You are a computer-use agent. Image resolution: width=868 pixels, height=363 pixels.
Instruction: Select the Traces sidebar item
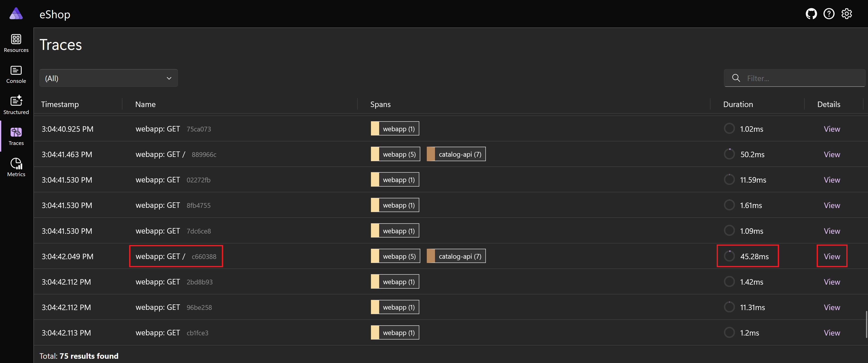point(16,137)
